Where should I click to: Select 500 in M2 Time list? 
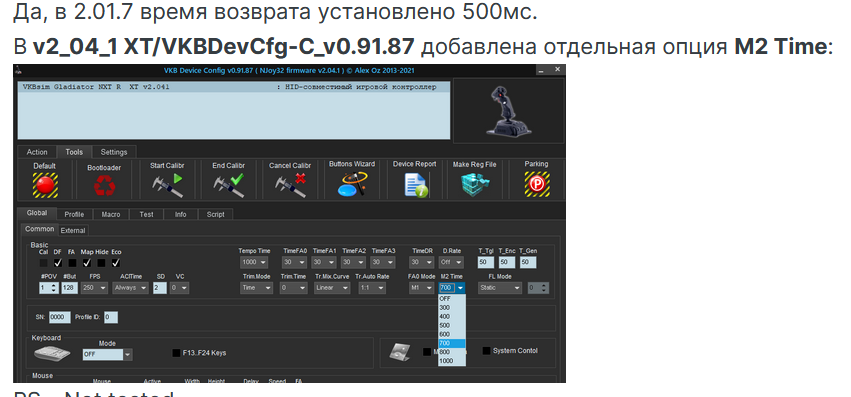click(x=452, y=325)
